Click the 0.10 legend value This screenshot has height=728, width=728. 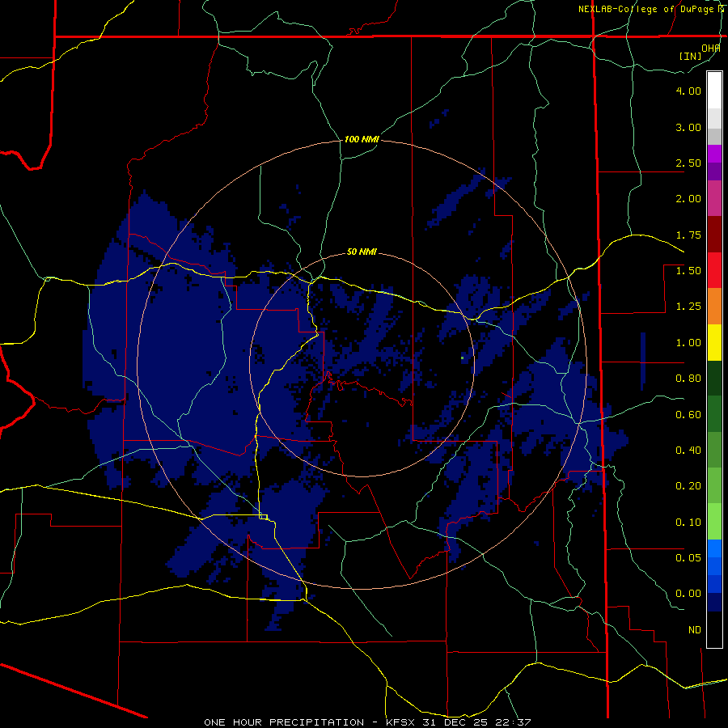[x=688, y=523]
